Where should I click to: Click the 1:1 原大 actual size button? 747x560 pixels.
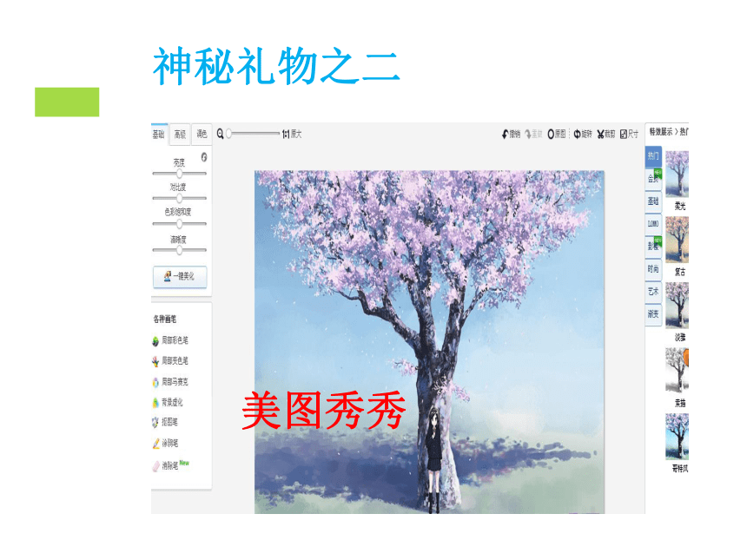coord(292,135)
